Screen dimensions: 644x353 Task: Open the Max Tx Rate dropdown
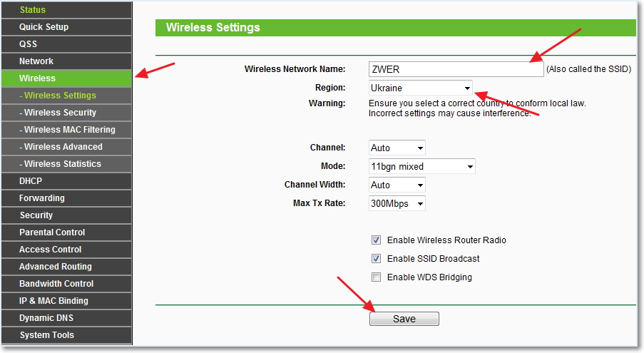pyautogui.click(x=397, y=203)
